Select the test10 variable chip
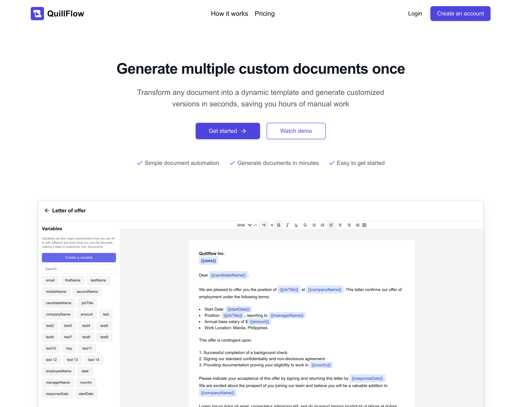532x407 pixels. coord(51,348)
